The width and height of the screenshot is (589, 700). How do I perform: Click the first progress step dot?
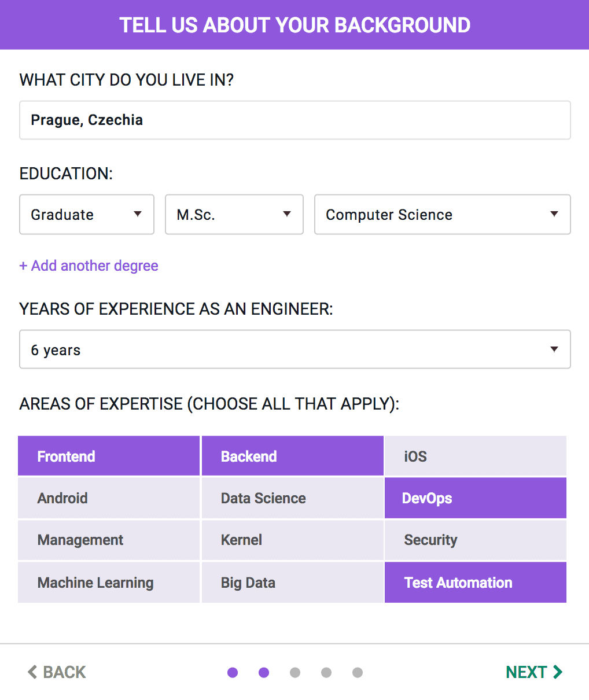pos(233,672)
